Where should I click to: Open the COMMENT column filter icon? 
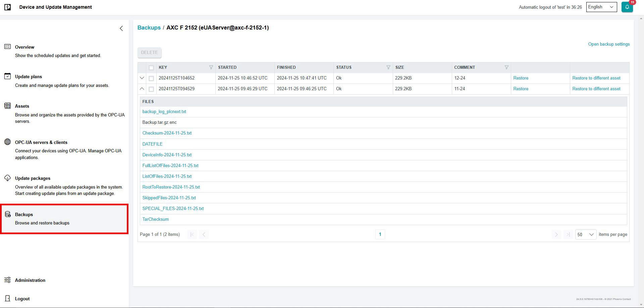506,67
